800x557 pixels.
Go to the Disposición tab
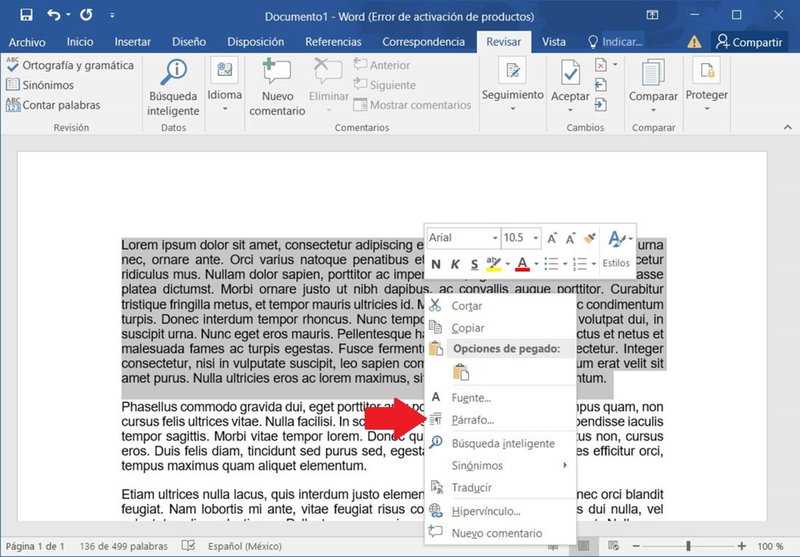[256, 42]
